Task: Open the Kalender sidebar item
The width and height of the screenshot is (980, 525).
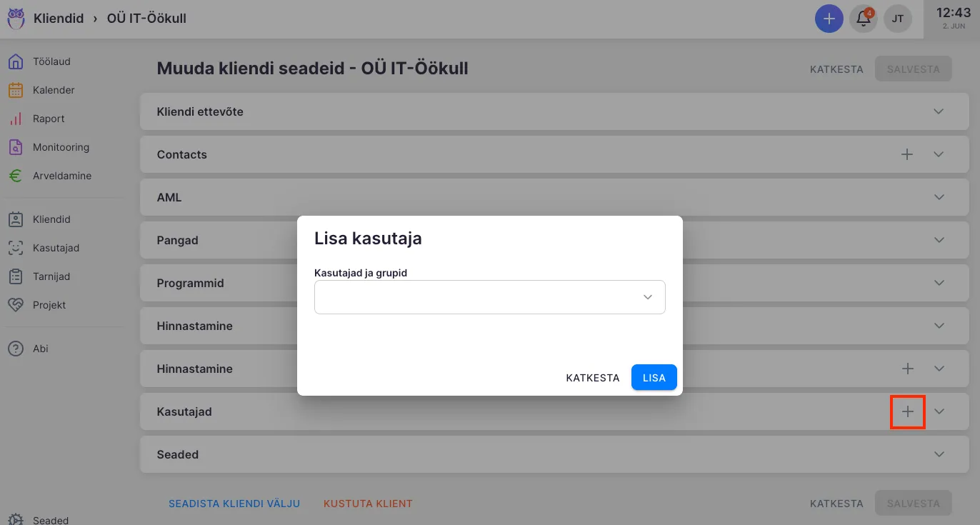Action: [x=54, y=90]
